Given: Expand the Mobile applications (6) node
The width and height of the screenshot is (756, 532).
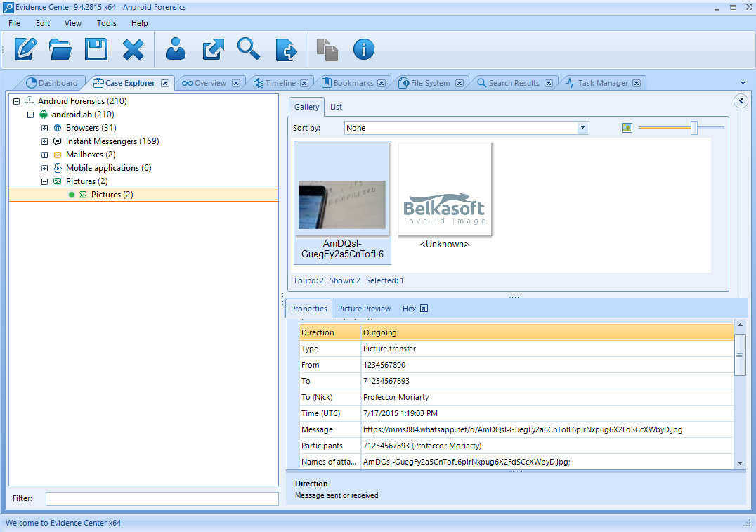Looking at the screenshot, I should [x=44, y=169].
